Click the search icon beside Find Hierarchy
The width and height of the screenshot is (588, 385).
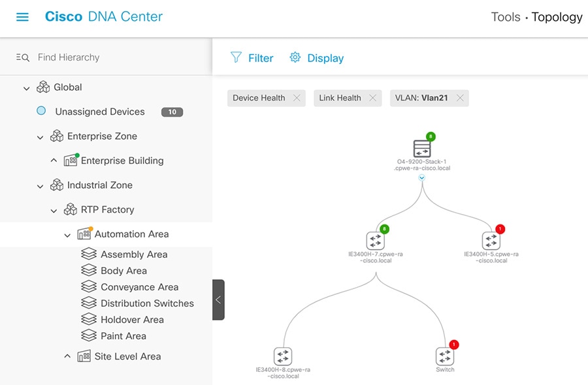[22, 57]
